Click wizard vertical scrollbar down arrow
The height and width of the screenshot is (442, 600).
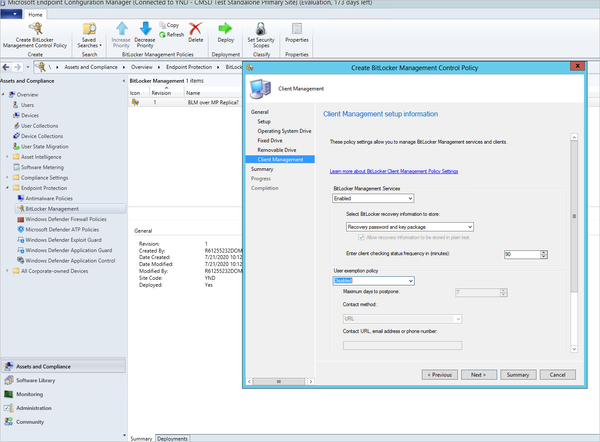click(x=574, y=349)
